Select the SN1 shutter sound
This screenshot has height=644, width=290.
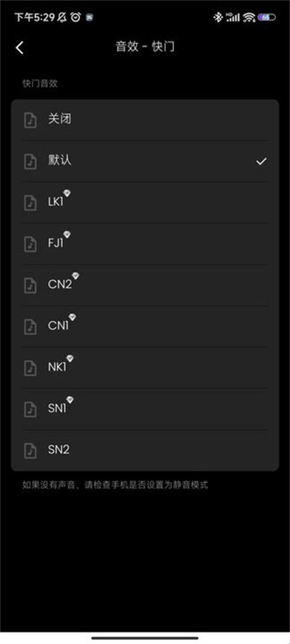click(x=145, y=409)
